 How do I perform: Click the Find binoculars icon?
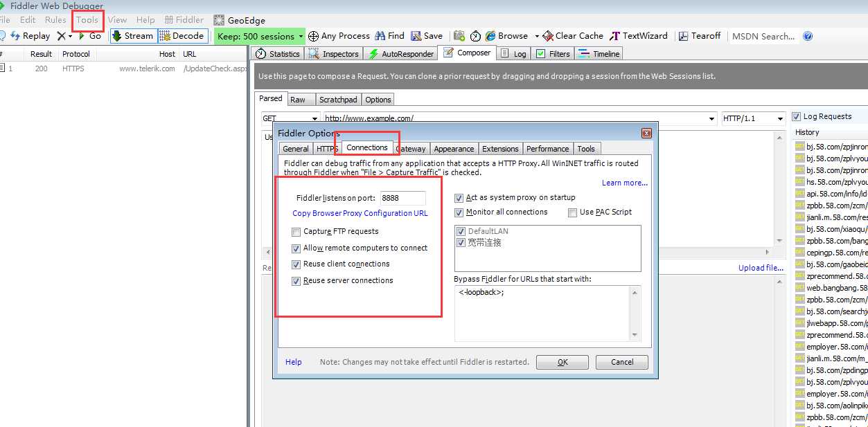tap(380, 36)
